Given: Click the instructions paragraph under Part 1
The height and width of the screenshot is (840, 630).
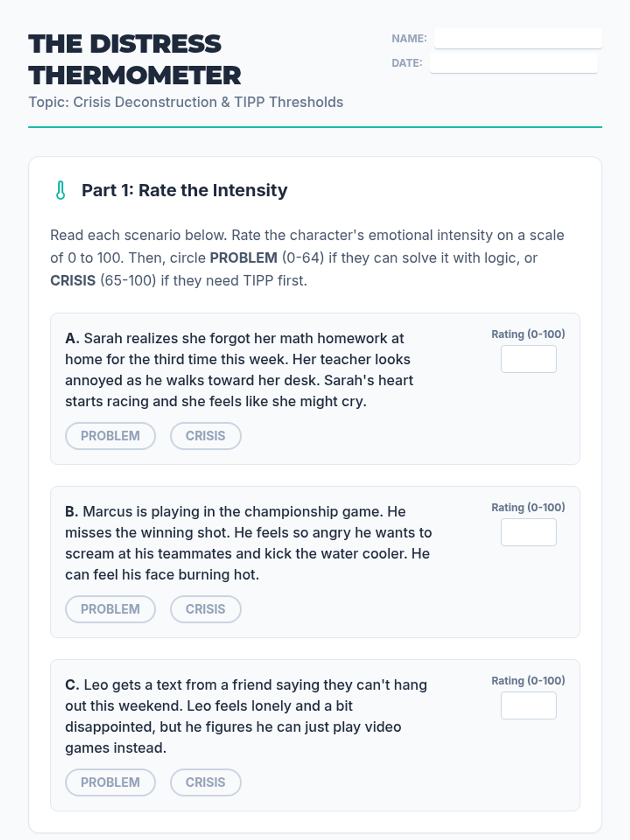Looking at the screenshot, I should pos(307,258).
